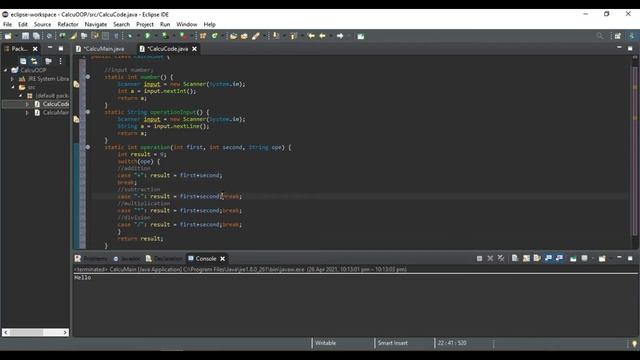Image resolution: width=640 pixels, height=360 pixels.
Task: Collapse operation() method fold marker
Action: pyautogui.click(x=88, y=147)
